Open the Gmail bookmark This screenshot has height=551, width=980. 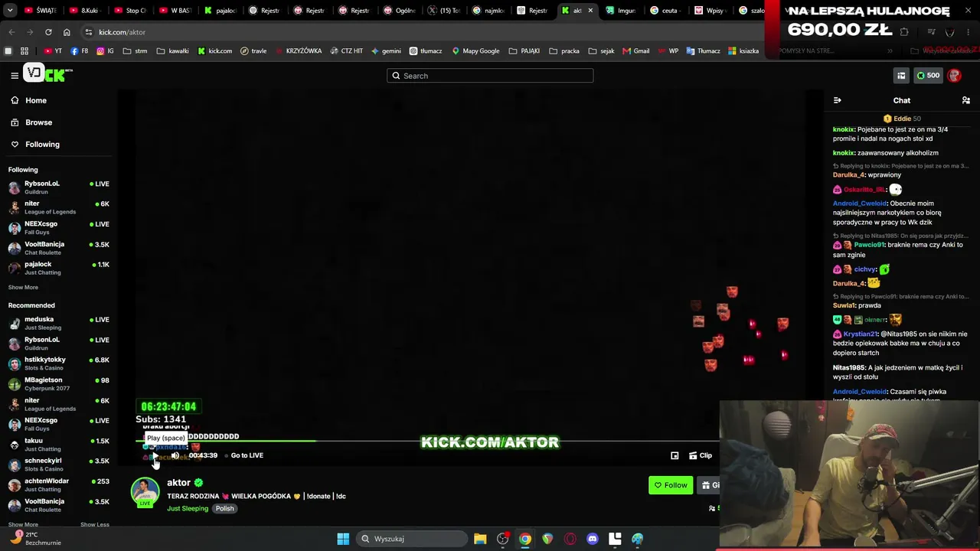point(636,51)
